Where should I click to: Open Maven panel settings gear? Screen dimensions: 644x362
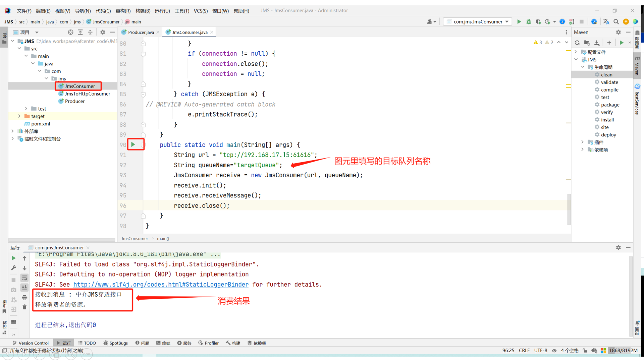point(618,32)
